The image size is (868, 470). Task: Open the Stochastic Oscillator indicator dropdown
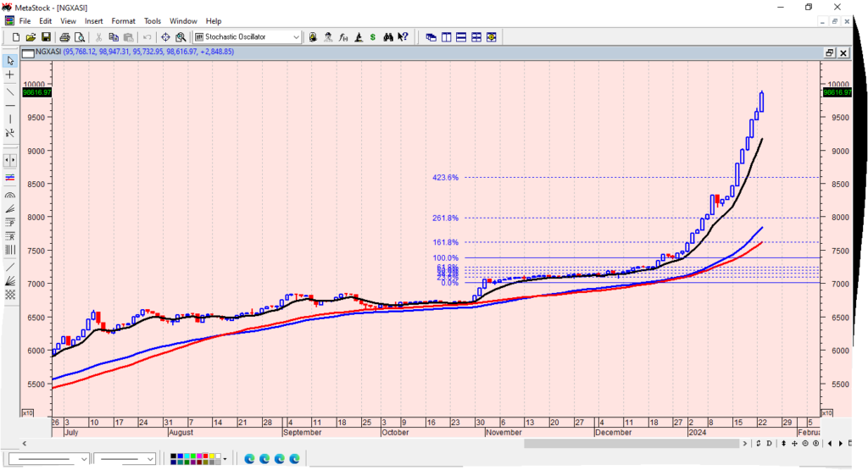[296, 37]
